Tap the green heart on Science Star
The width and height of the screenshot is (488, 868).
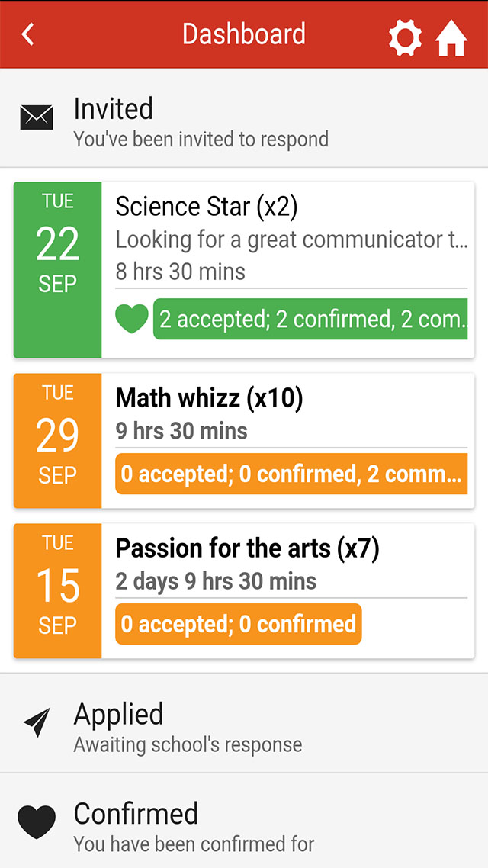click(x=131, y=319)
